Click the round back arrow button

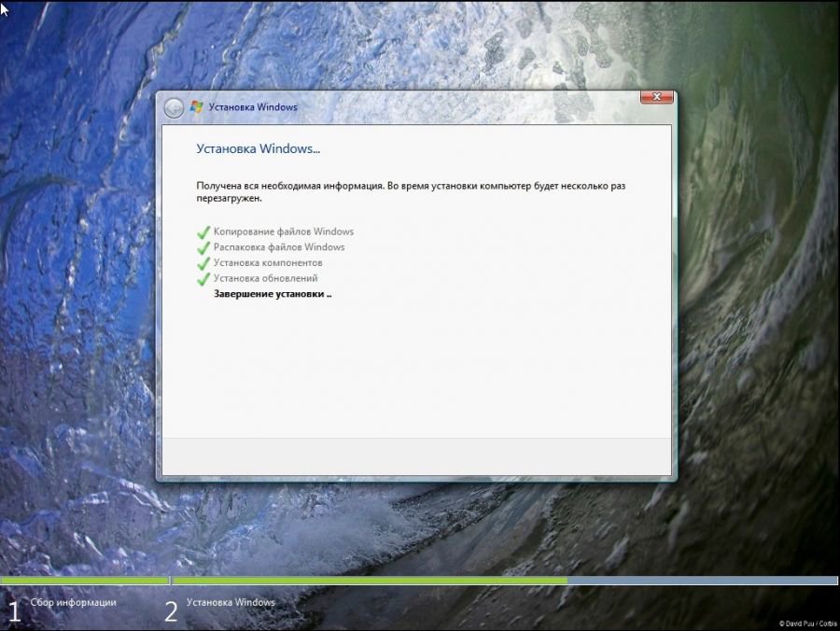[x=174, y=107]
